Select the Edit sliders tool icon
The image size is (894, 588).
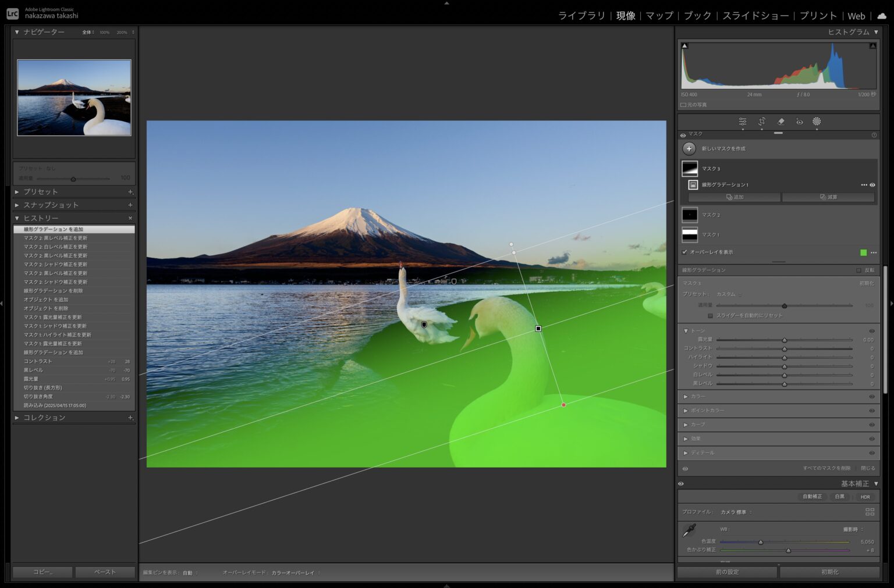coord(743,122)
